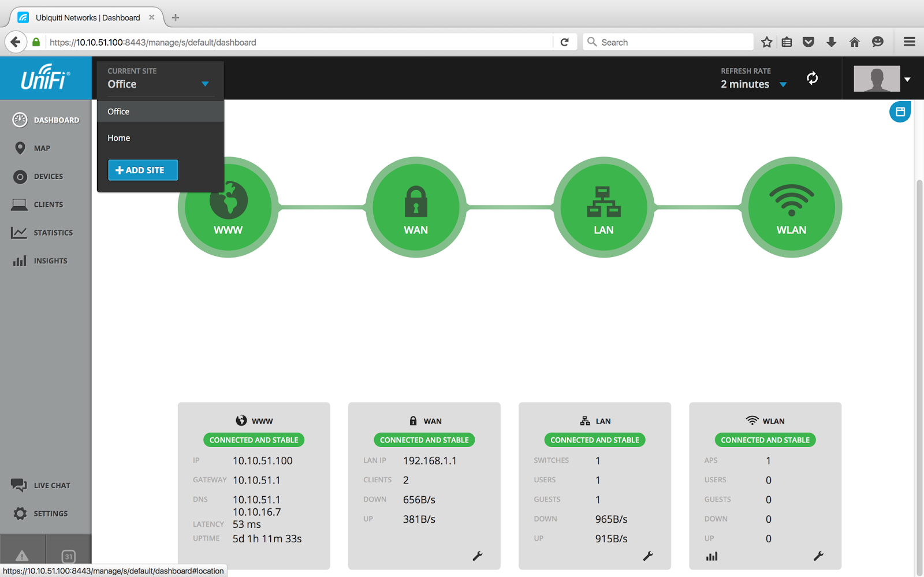Click the uptime value 5d 1h 11m 33s
Image resolution: width=924 pixels, height=577 pixels.
[267, 538]
